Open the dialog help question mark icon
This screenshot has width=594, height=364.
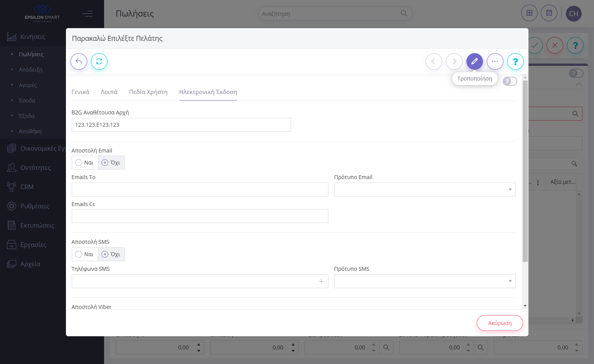point(515,61)
